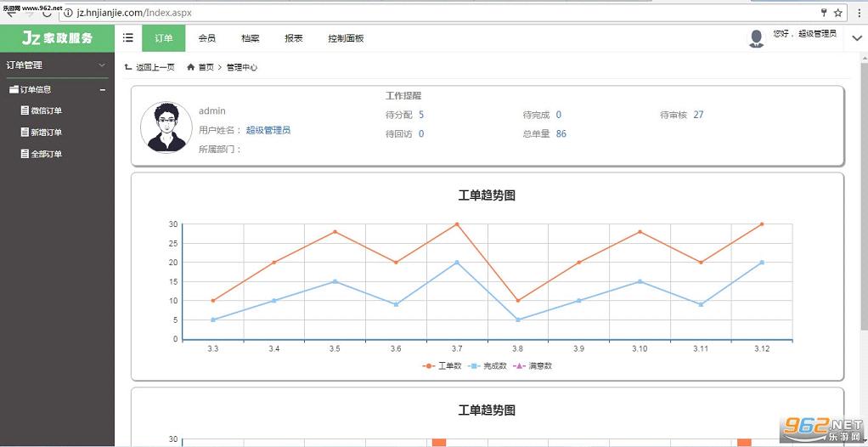Click the return-to-previous-page arrow icon
This screenshot has width=868, height=447.
(x=128, y=67)
